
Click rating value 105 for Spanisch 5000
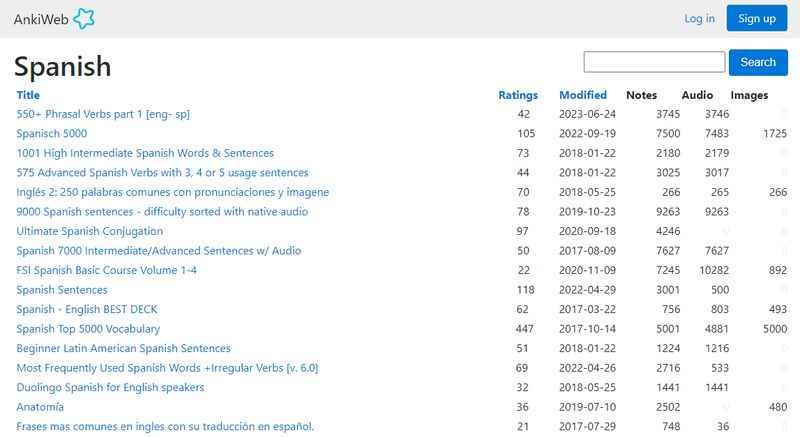tap(526, 134)
